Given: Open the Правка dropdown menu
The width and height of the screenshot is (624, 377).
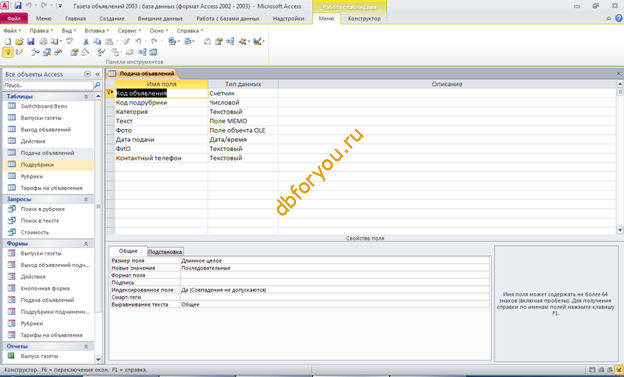Looking at the screenshot, I should 41,31.
